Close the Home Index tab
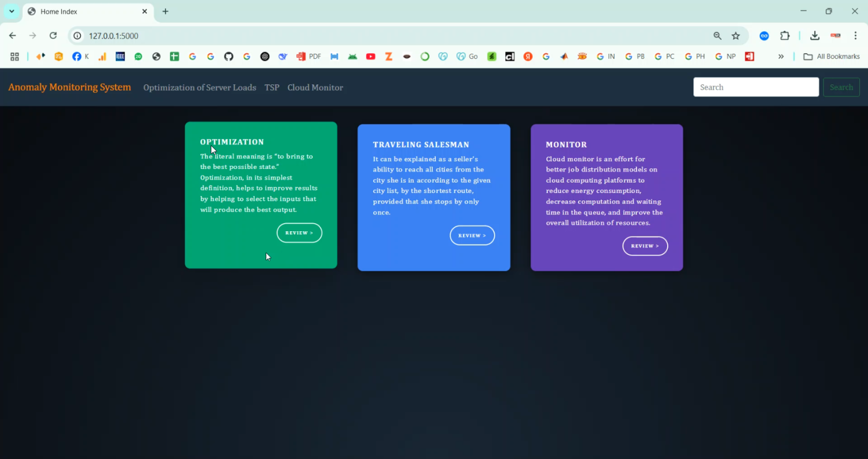Screen dimensions: 868x459 click(x=145, y=12)
